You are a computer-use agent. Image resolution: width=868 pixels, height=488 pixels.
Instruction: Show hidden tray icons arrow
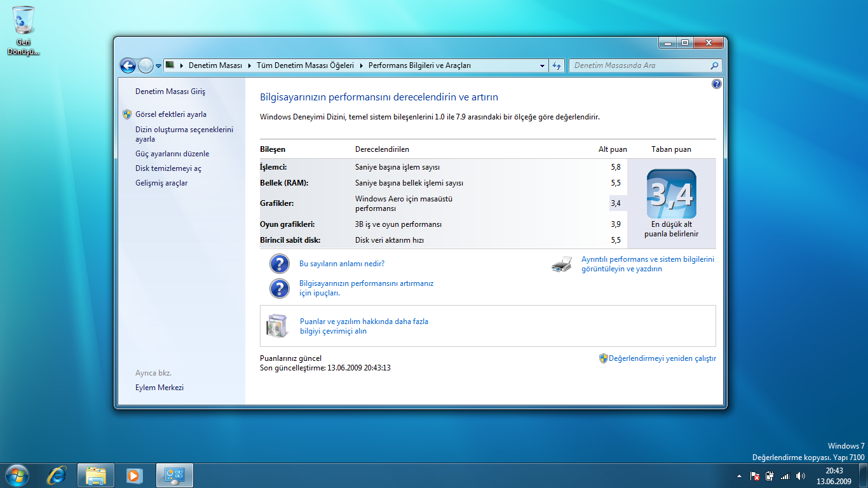coord(738,476)
